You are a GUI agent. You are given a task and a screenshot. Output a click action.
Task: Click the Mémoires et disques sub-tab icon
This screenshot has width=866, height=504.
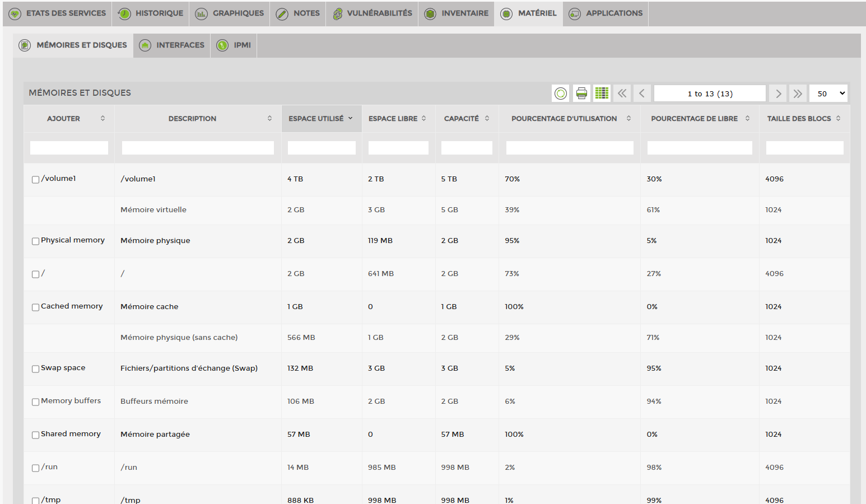[x=25, y=45]
